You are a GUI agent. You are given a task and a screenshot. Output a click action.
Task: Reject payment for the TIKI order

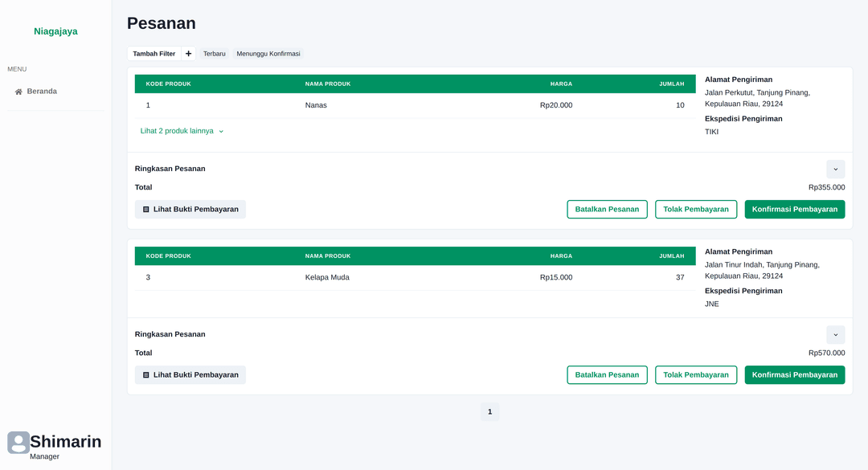[695, 210]
